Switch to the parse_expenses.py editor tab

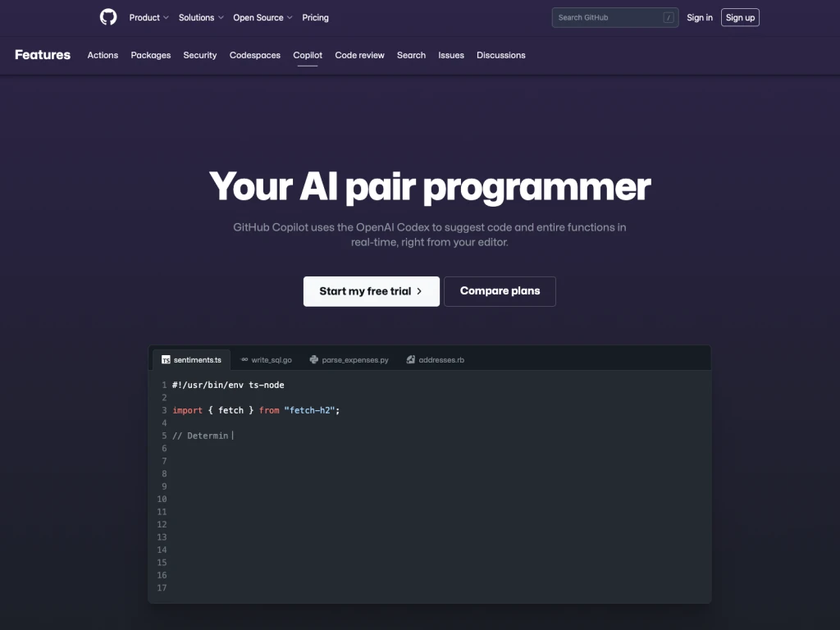click(349, 360)
